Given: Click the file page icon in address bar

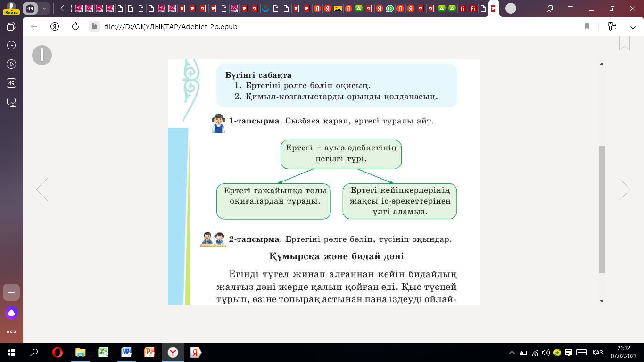Looking at the screenshot, I should 95,27.
